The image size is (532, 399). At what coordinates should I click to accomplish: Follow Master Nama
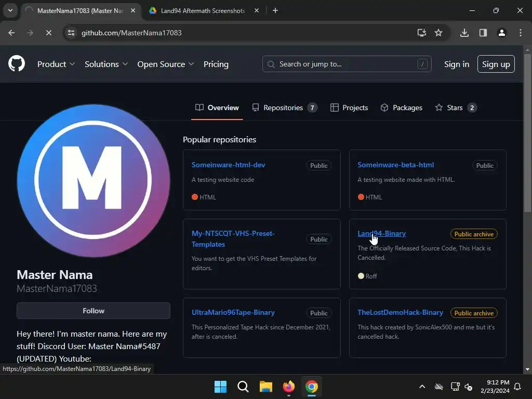[94, 311]
